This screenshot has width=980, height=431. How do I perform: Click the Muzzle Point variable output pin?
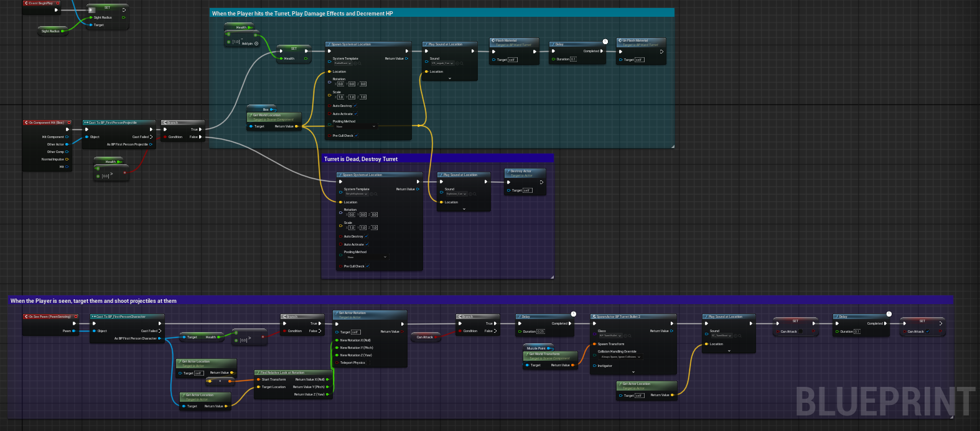click(x=549, y=348)
